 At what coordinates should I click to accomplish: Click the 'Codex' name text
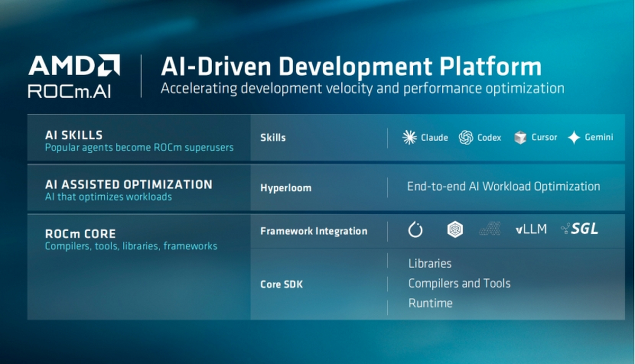coord(489,138)
